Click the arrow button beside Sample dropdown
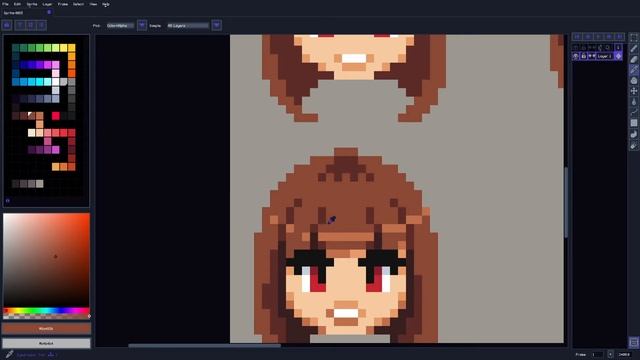Screen dimensions: 640x360 coord(217,25)
